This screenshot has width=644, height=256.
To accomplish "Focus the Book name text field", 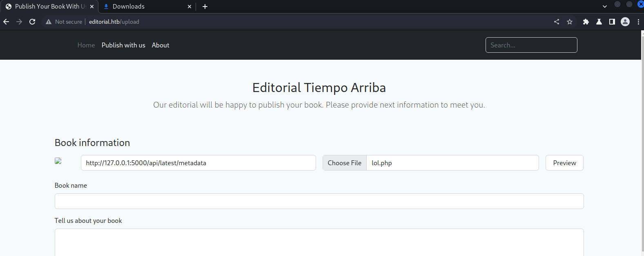I will click(319, 201).
